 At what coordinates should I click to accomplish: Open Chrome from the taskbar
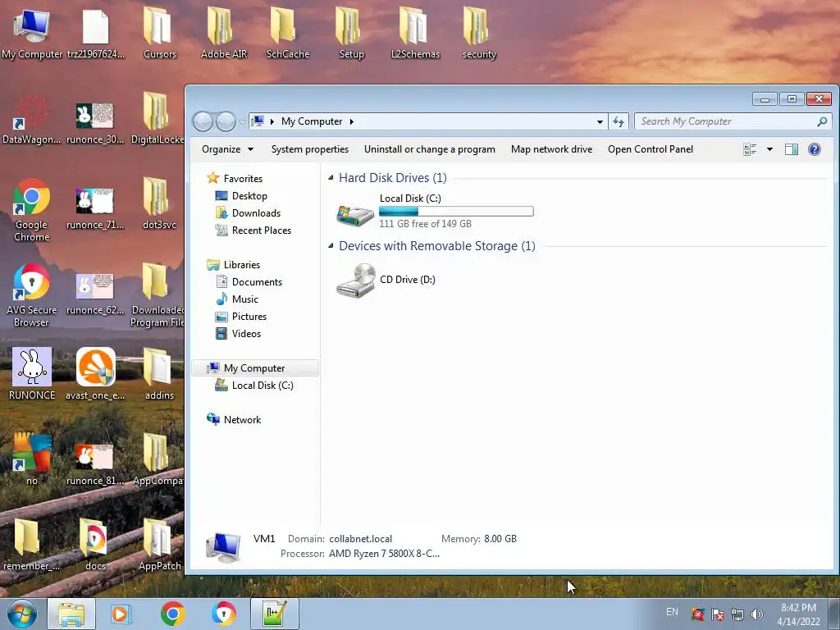[172, 614]
